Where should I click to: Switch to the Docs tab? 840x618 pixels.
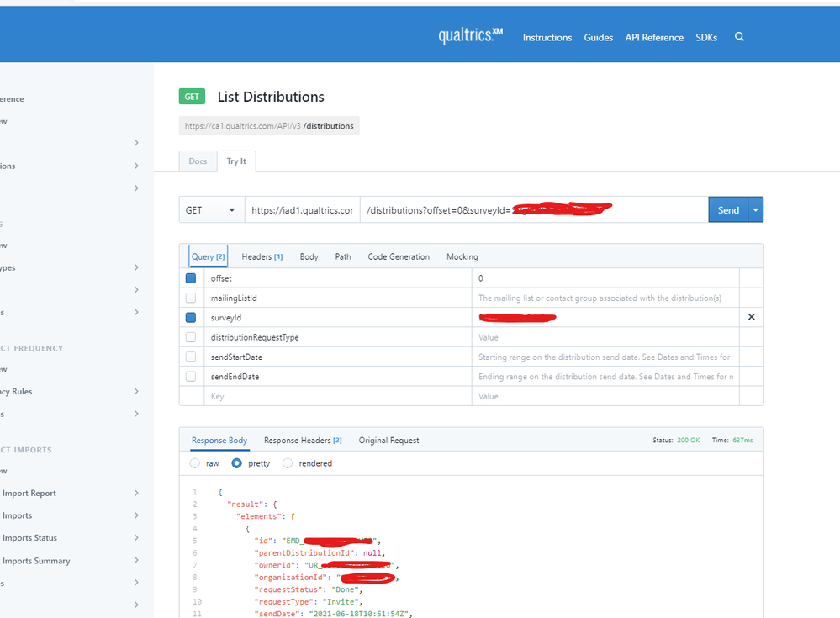(x=198, y=161)
